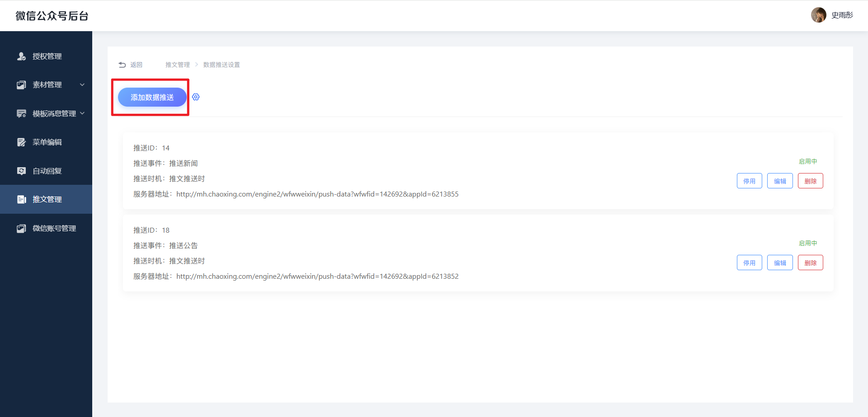This screenshot has height=417, width=868.
Task: Click the 微信账号管理 sidebar icon
Action: point(21,229)
